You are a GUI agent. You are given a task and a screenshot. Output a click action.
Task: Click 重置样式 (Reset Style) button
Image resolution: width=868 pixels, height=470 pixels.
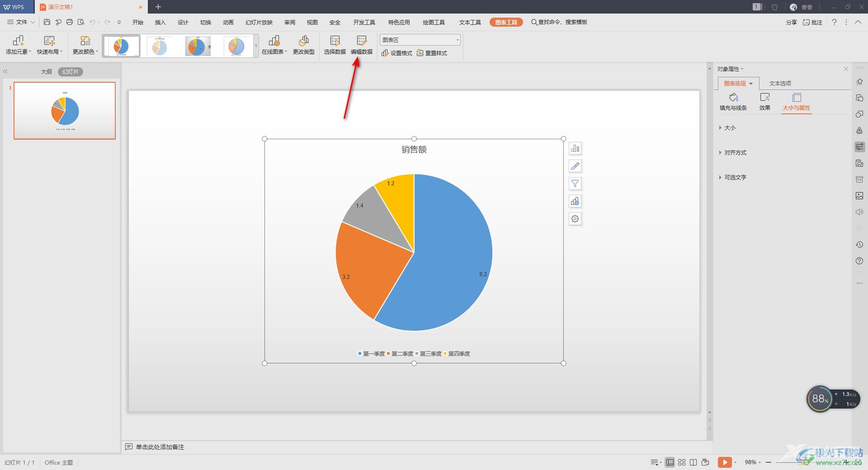[432, 53]
